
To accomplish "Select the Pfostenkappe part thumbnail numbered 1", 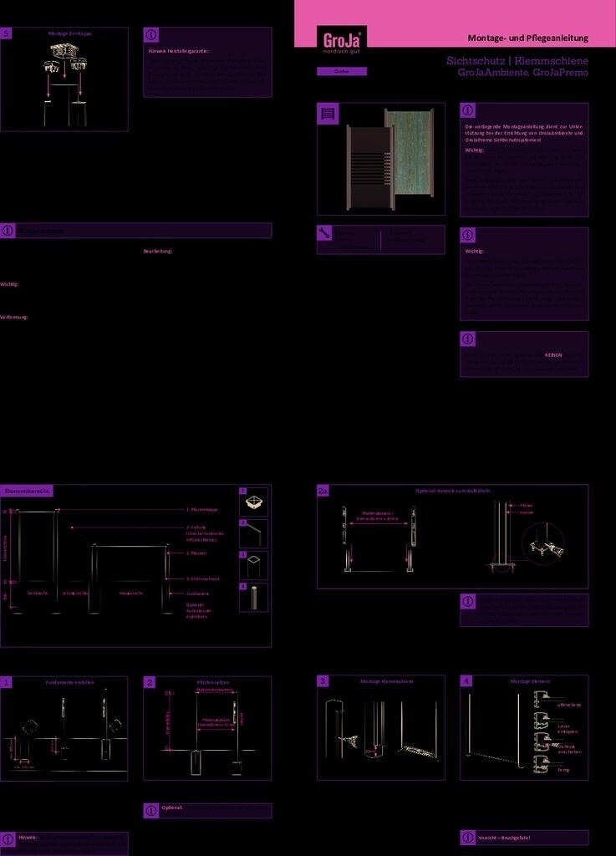I will coord(254,502).
